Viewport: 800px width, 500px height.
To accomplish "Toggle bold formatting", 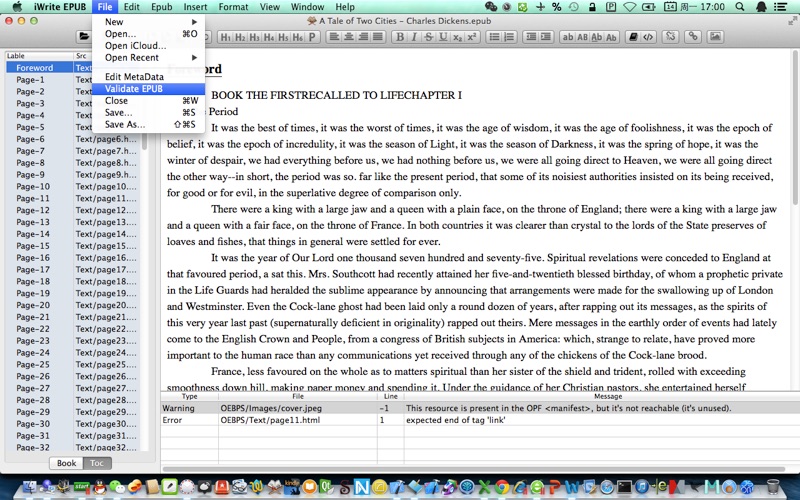I will [399, 37].
